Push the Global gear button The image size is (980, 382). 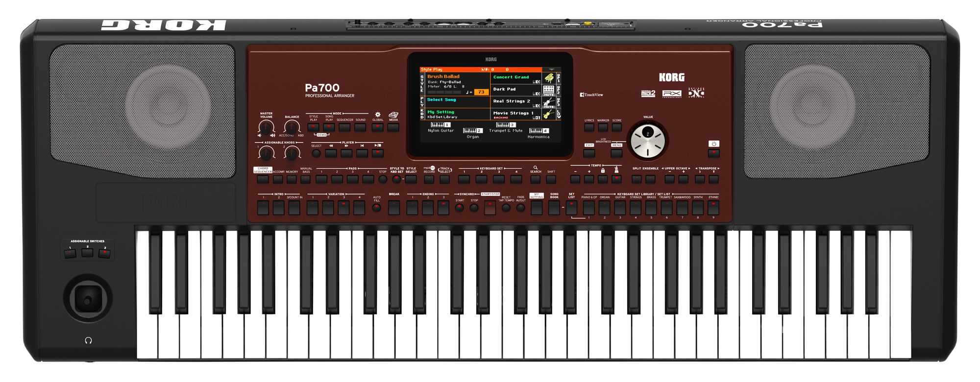(378, 127)
